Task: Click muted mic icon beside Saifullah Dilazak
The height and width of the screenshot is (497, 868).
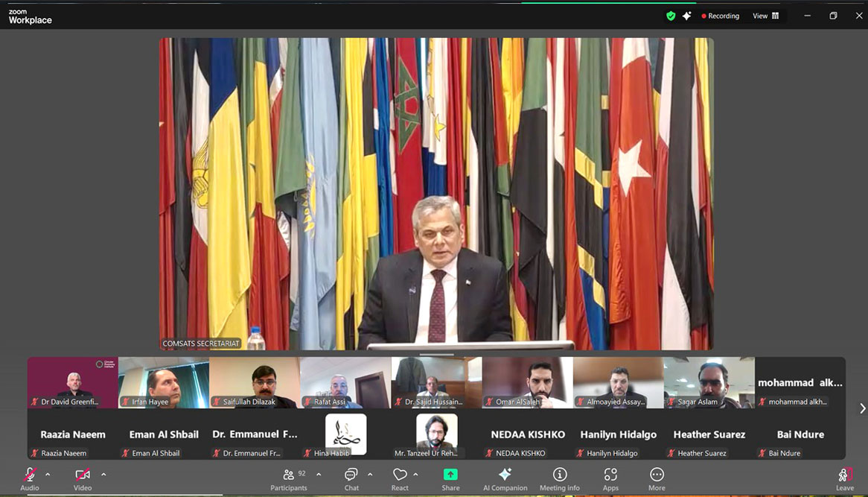Action: (x=217, y=402)
